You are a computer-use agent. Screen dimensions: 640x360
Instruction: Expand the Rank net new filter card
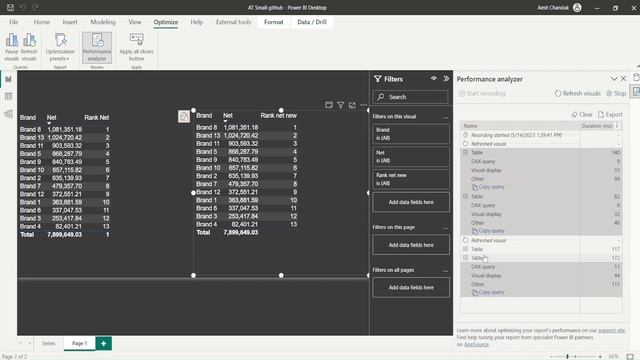pos(411,179)
